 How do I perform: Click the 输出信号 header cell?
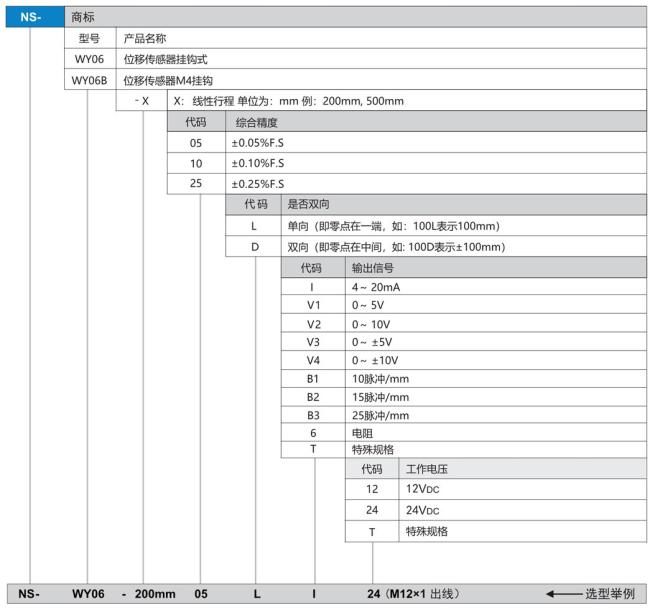496,268
